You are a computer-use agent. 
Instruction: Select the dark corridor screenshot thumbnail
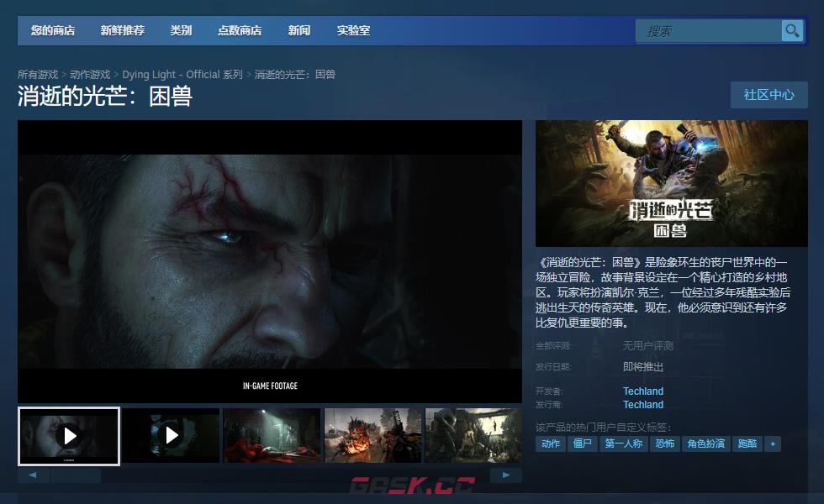point(272,435)
